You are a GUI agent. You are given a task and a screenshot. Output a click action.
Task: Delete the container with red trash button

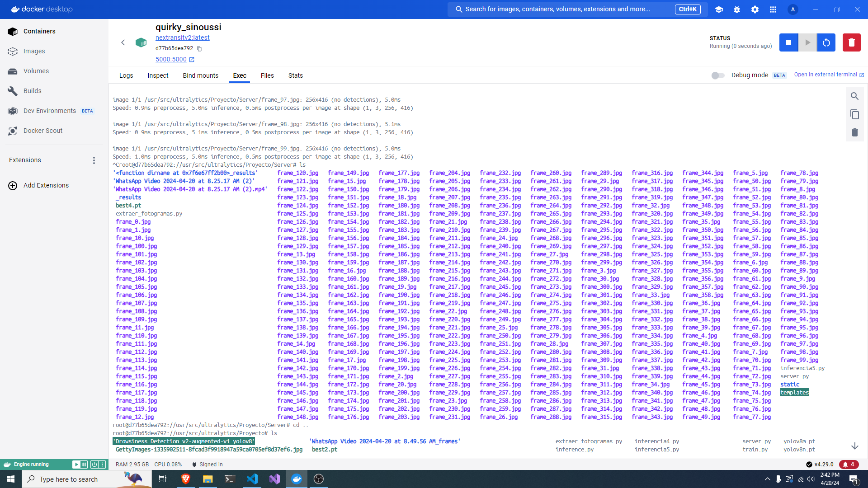pyautogui.click(x=851, y=42)
